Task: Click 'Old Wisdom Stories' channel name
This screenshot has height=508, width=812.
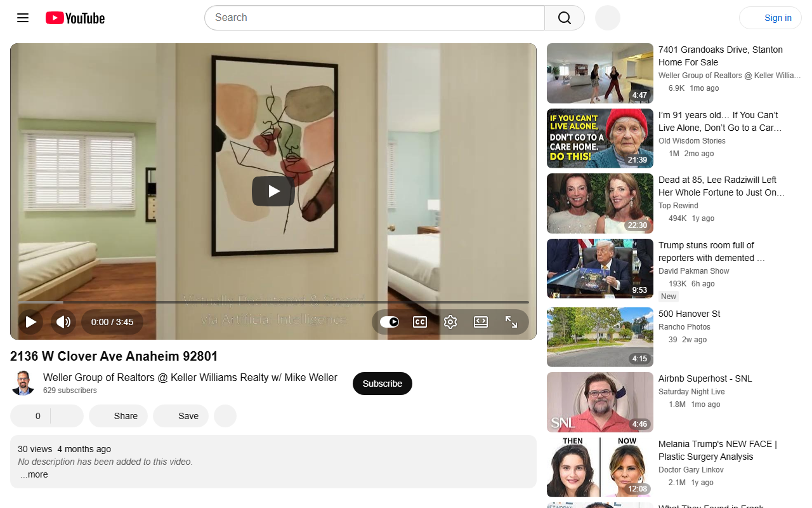Action: (x=692, y=141)
